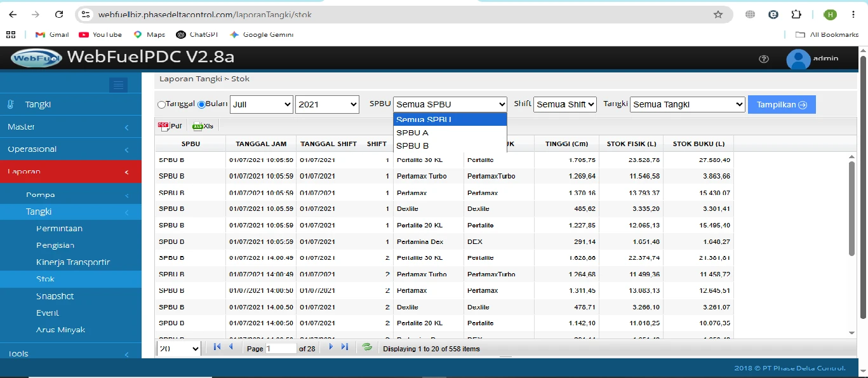Open help question mark icon in header

coord(764,59)
